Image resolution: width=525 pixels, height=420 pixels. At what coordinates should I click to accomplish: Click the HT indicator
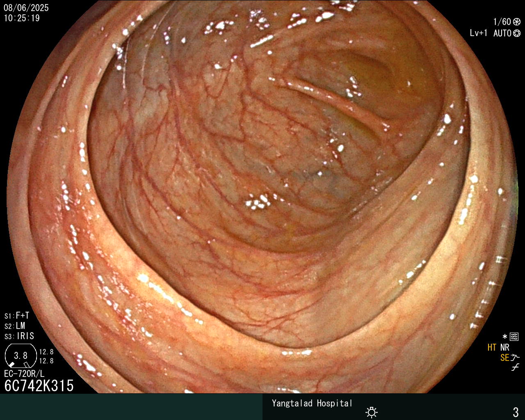coord(492,347)
